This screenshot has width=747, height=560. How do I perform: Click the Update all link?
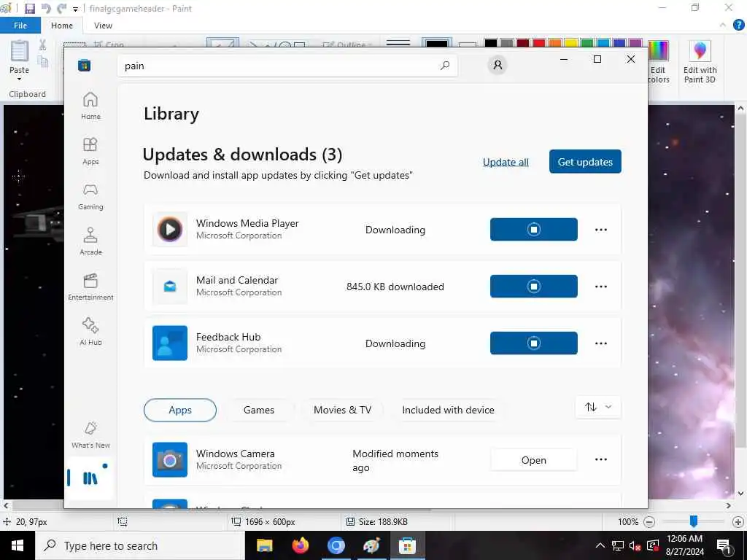(506, 162)
